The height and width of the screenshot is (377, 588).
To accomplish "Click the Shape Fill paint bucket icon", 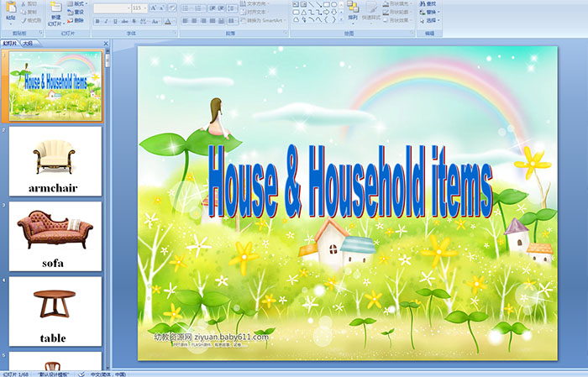I will 386,3.
